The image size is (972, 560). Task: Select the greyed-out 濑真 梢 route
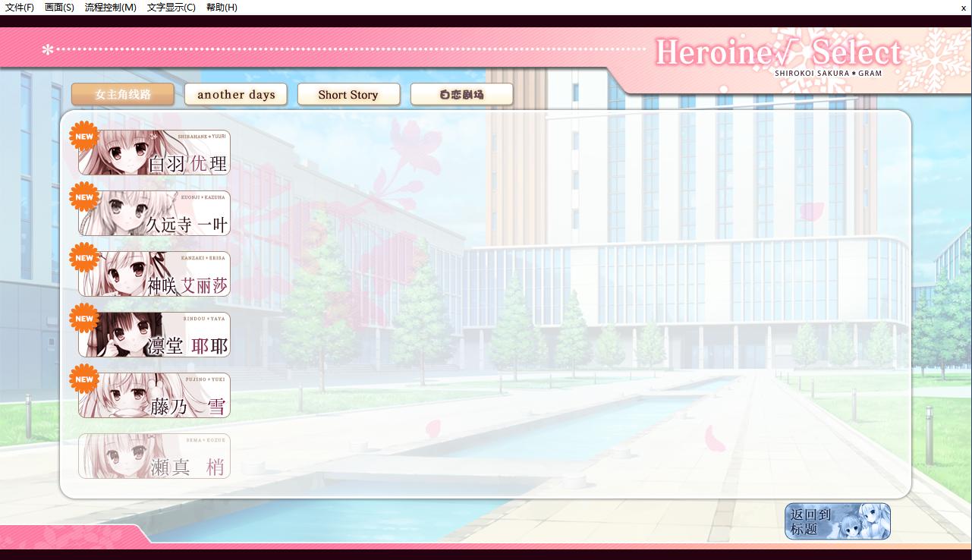point(154,456)
